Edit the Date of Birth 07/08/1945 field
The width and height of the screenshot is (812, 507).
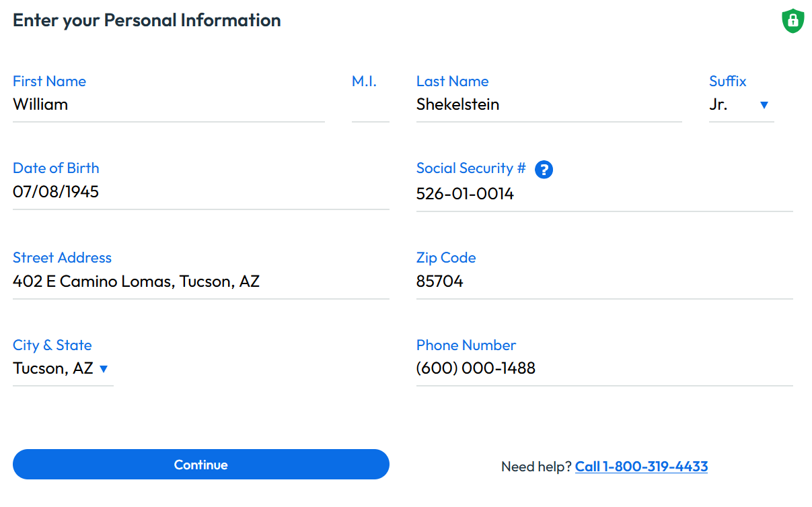tap(200, 192)
